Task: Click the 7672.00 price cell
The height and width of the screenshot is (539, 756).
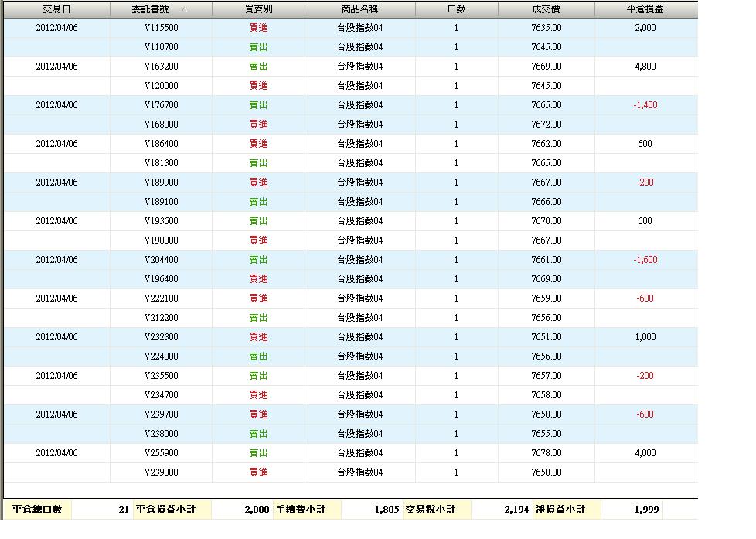Action: point(547,125)
